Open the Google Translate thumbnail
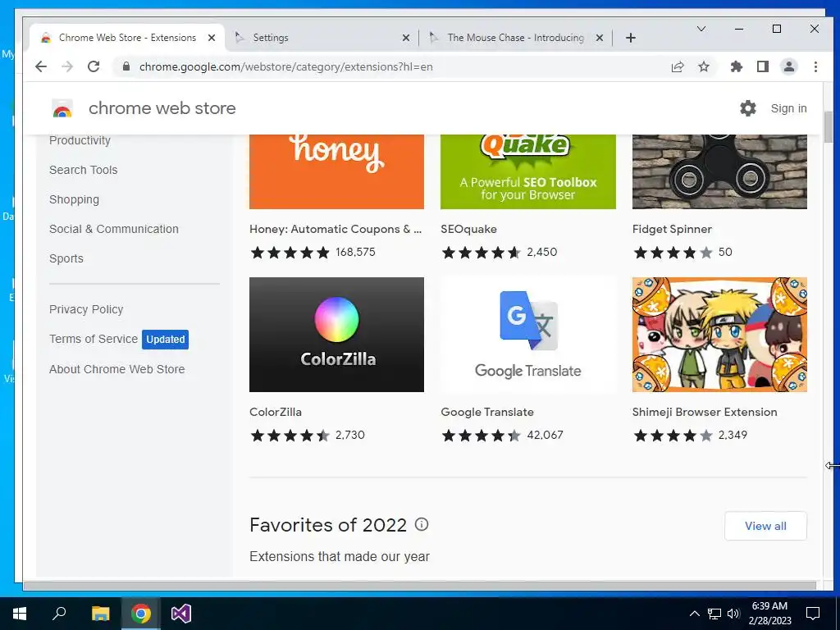The image size is (840, 630). point(528,335)
